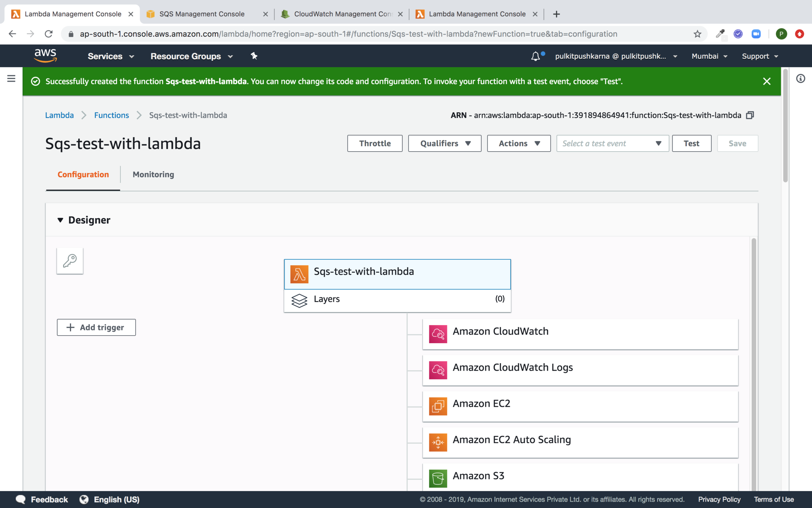This screenshot has width=812, height=508.
Task: Open the notifications bell icon
Action: (535, 56)
